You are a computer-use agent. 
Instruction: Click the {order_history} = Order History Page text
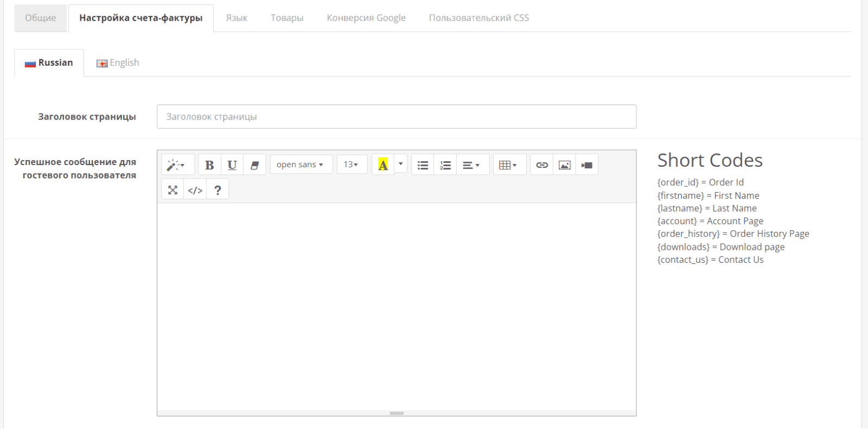pyautogui.click(x=733, y=234)
